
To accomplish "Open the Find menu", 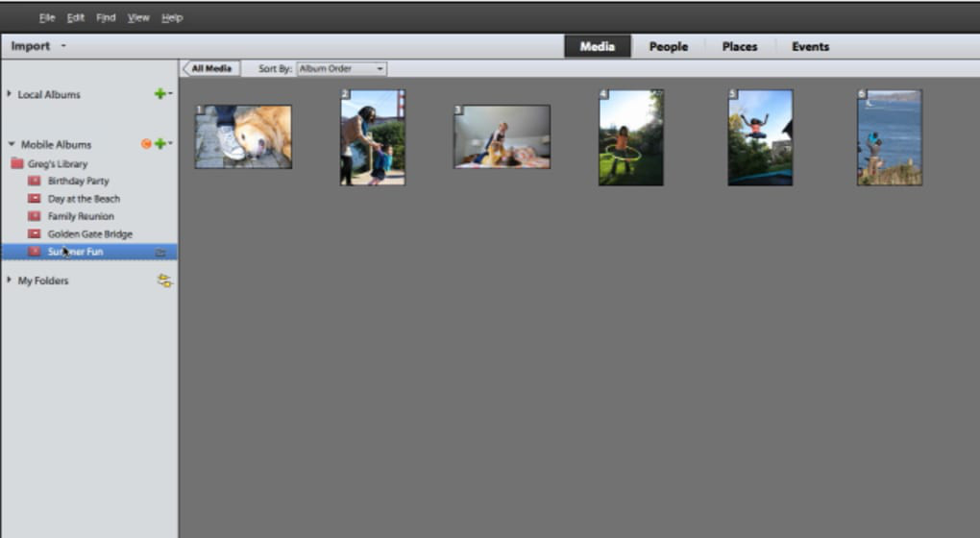I will point(106,17).
